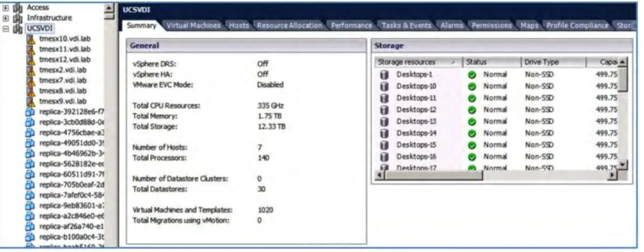Click the host warning icon for tmesx9.vdi.lab
The height and width of the screenshot is (252, 644).
click(x=31, y=101)
